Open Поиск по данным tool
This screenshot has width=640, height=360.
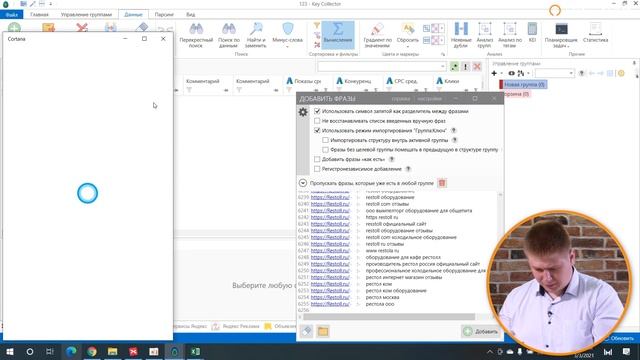[x=229, y=35]
